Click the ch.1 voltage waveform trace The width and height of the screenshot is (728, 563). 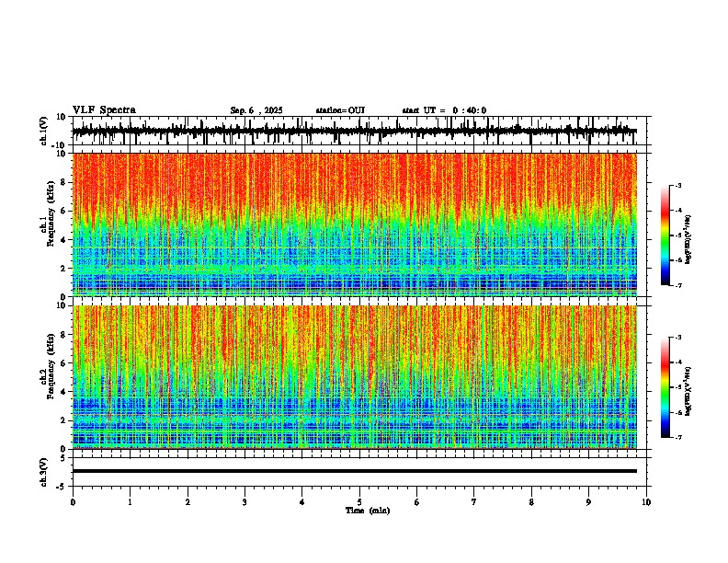pos(355,131)
